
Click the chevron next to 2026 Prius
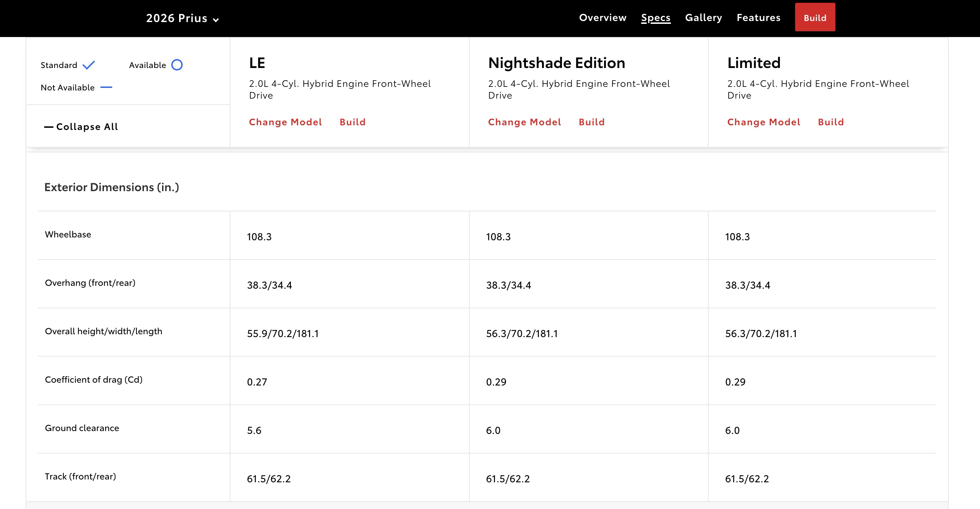(x=216, y=20)
